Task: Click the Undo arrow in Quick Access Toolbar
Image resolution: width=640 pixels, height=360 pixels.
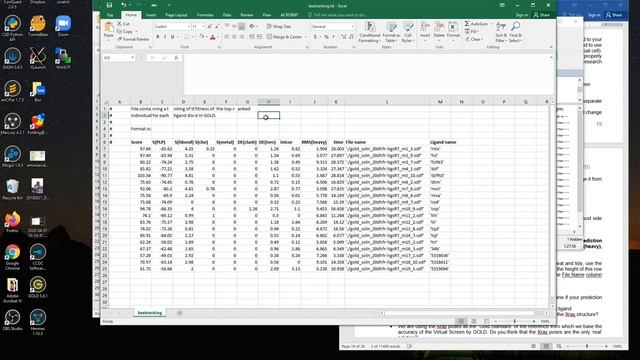Action: (x=123, y=5)
